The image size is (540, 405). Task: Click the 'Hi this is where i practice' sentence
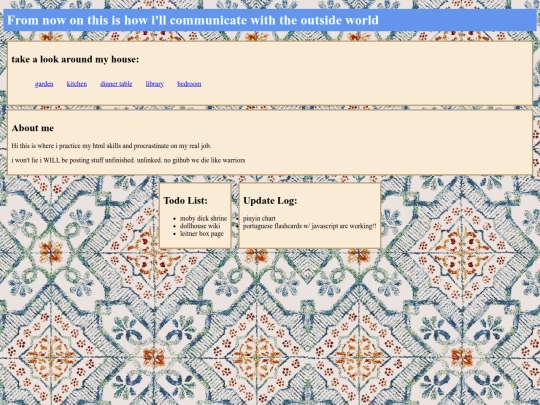(x=111, y=146)
